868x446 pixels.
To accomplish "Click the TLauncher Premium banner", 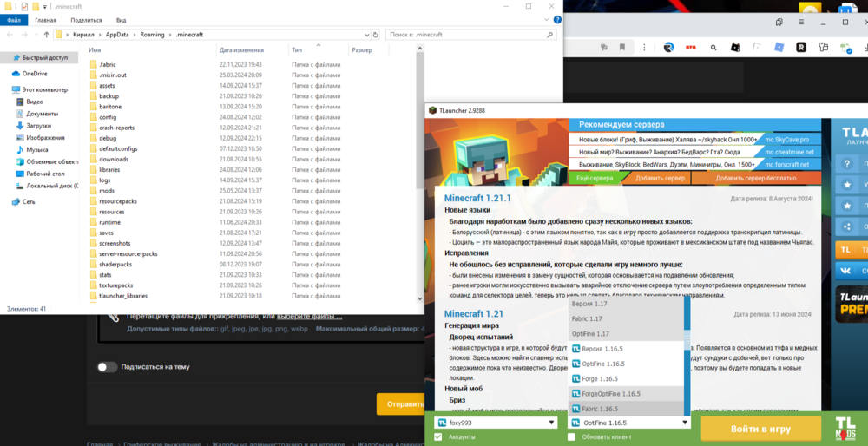I will 852,305.
